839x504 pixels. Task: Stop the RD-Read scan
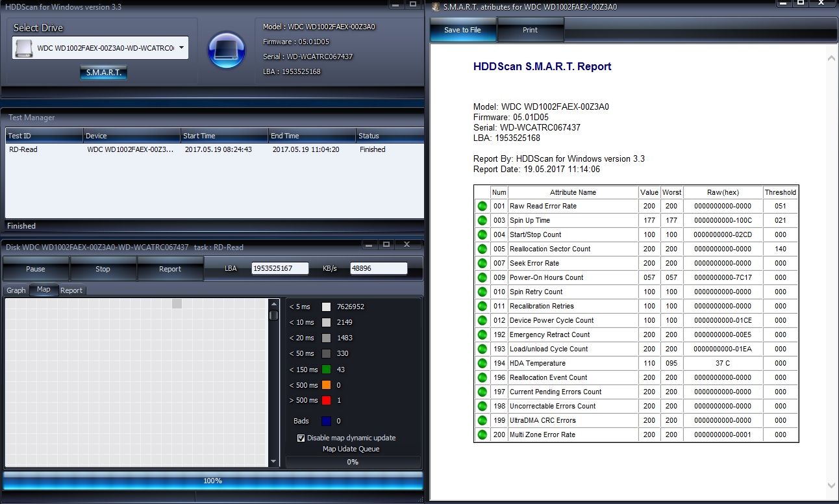(103, 269)
